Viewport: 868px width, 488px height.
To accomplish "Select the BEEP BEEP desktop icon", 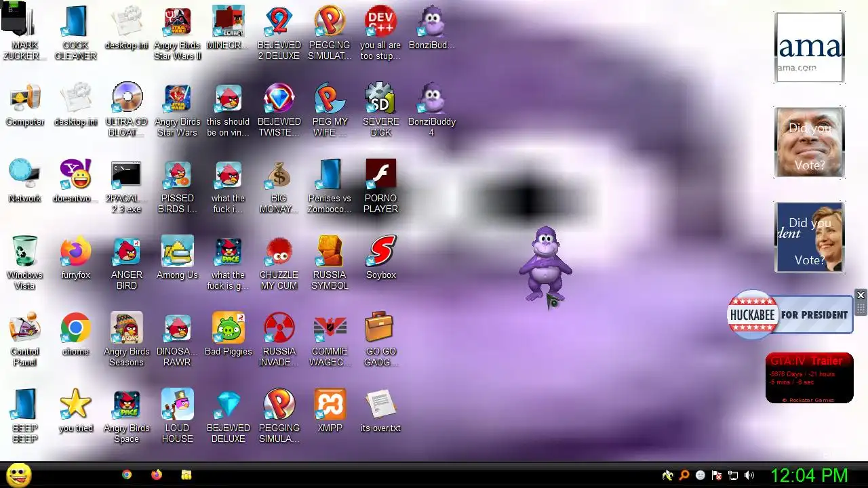I will [x=25, y=415].
